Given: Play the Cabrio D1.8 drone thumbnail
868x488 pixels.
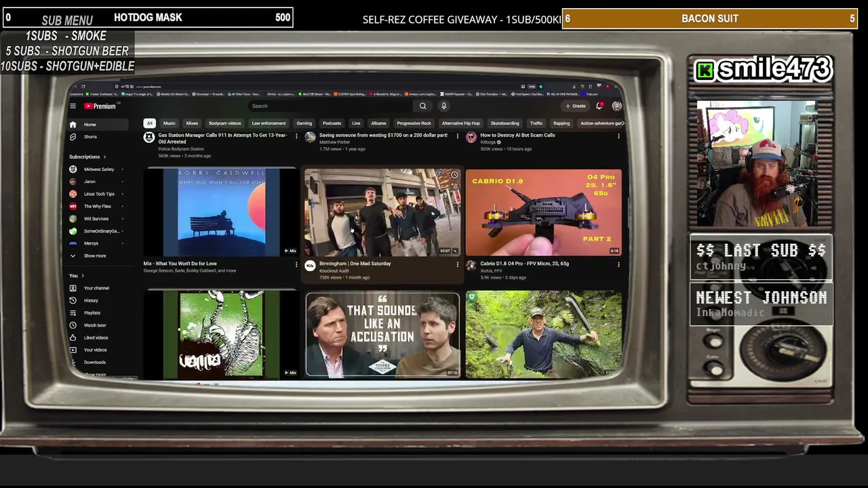Looking at the screenshot, I should click(543, 212).
